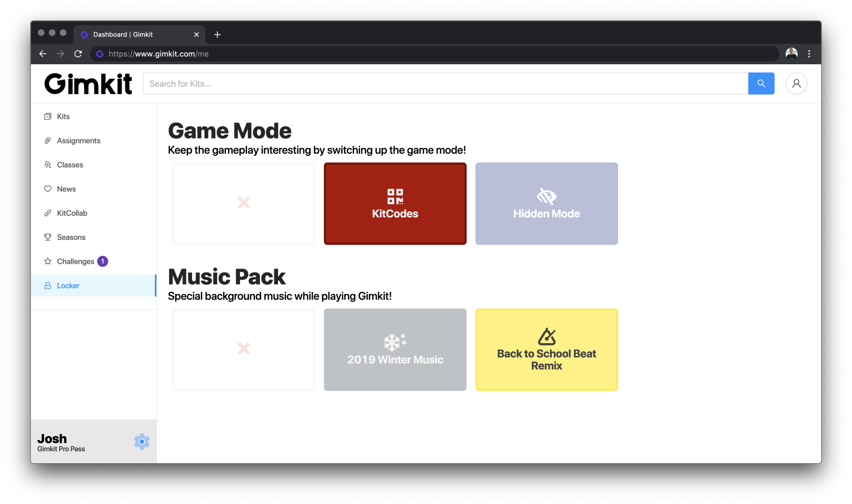Activate Hidden Mode
The image size is (852, 504).
[546, 204]
